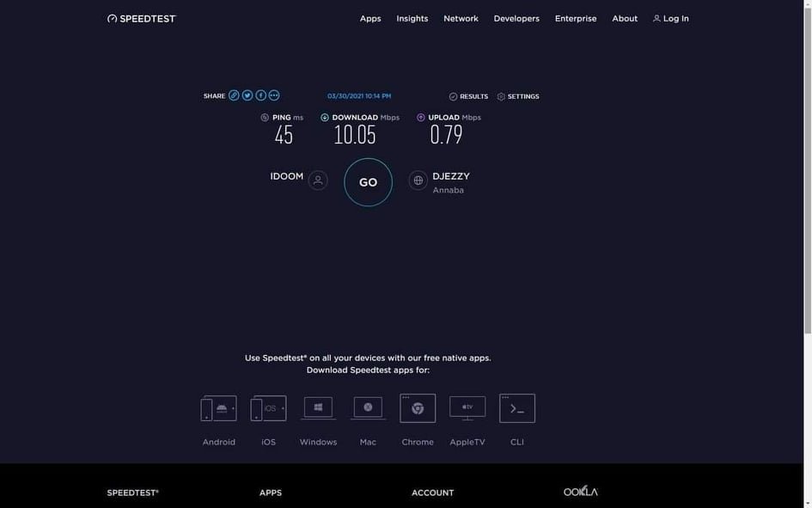This screenshot has width=812, height=508.
Task: Open the RESULTS link
Action: (x=468, y=97)
